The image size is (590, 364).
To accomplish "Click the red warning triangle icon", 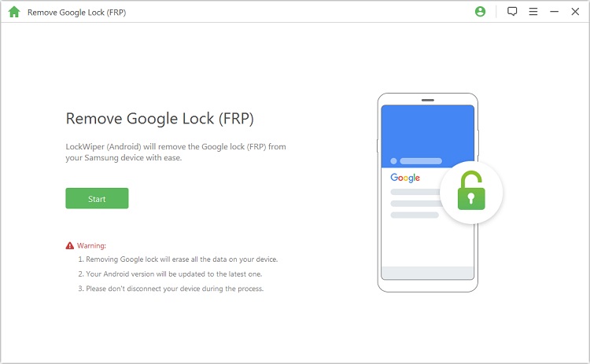I will coord(70,245).
